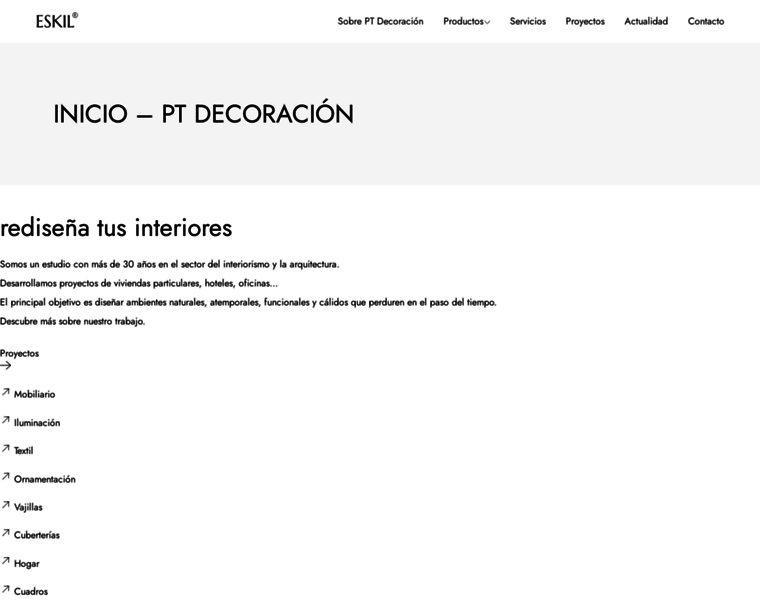
Task: Expand the Productos dropdown chevron
Action: click(487, 22)
